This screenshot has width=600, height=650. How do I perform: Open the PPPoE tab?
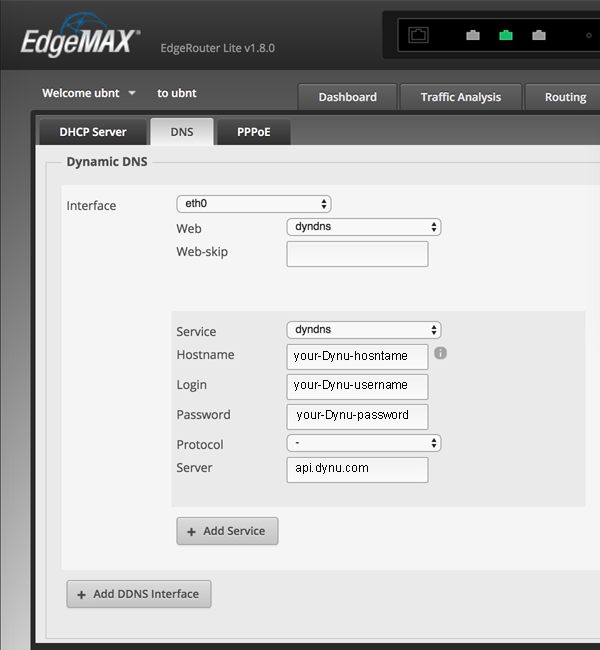point(254,132)
